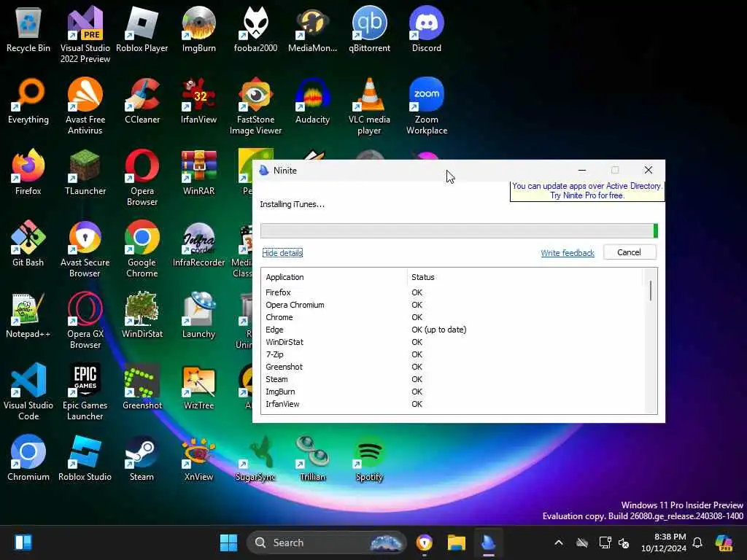This screenshot has width=747, height=560.
Task: Launch Visual Studio 2022 Preview shortcut
Action: click(85, 34)
